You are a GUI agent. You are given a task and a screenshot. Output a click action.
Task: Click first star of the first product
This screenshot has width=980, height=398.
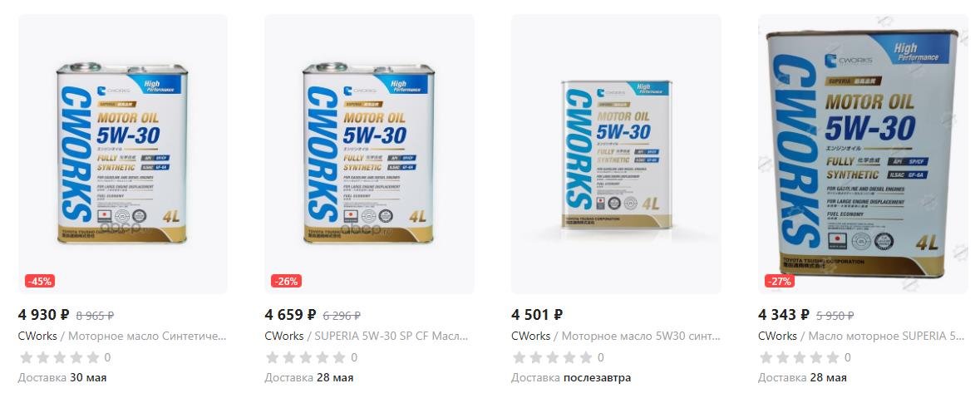click(27, 357)
